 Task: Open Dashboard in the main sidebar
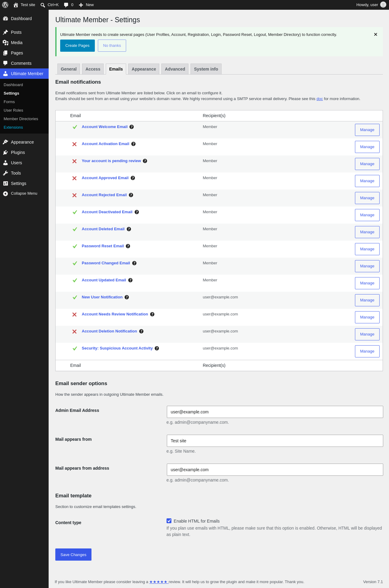point(24,19)
